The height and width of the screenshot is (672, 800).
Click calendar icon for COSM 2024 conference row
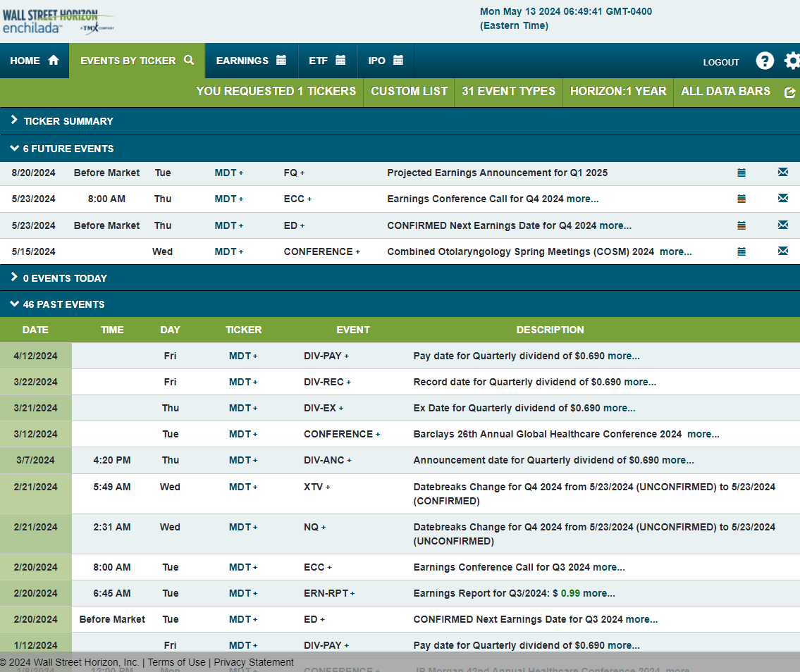pyautogui.click(x=741, y=251)
